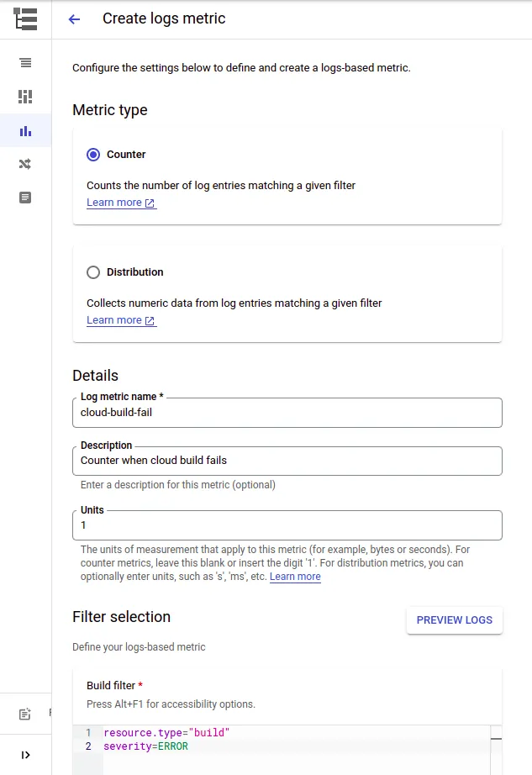Open the Learn more link about units
532x775 pixels.
pos(295,577)
